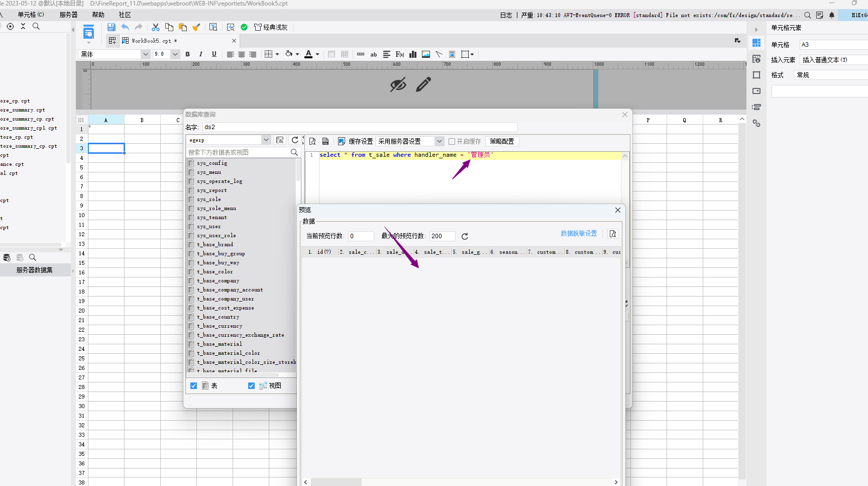Screen dimensions: 868x486
Task: Select the WorkBook5.cpt tab
Action: point(151,41)
